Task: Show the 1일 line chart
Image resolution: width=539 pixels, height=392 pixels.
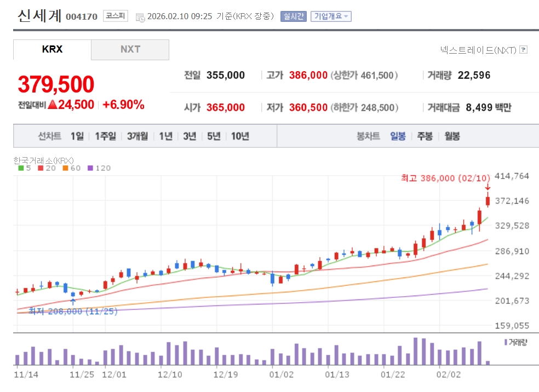Action: point(77,136)
